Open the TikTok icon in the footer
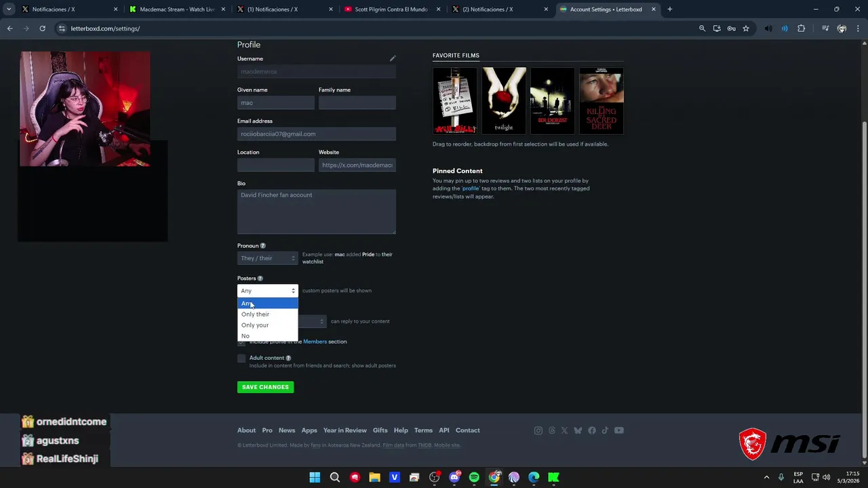868x488 pixels. coord(605,430)
